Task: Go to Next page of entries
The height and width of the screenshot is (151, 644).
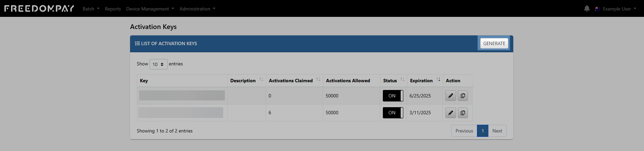Action: tap(497, 131)
